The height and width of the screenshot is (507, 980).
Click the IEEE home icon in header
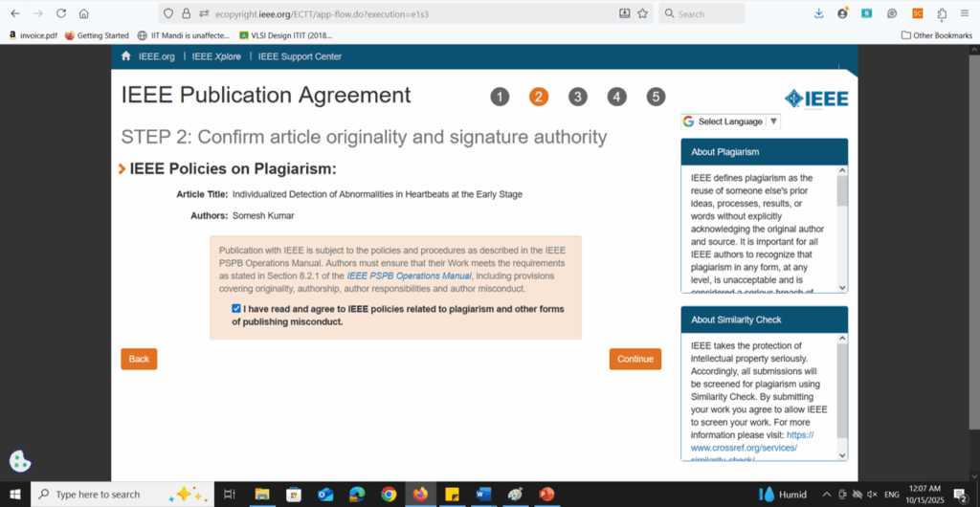tap(126, 56)
